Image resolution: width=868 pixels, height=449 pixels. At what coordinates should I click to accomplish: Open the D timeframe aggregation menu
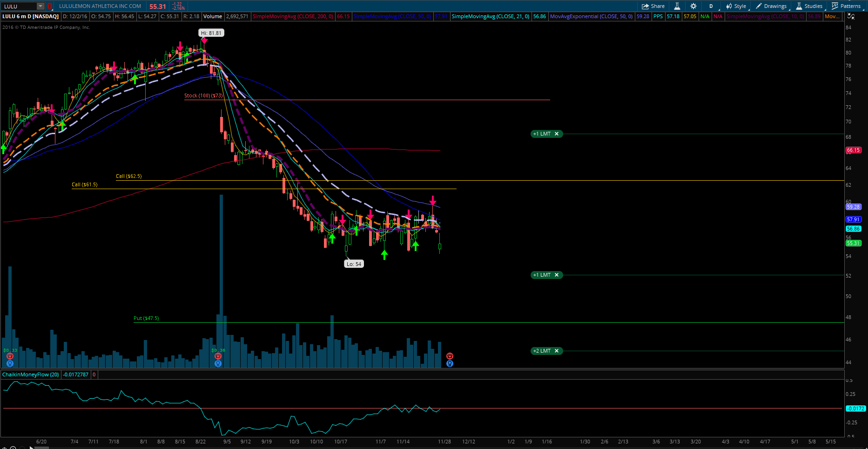click(711, 6)
